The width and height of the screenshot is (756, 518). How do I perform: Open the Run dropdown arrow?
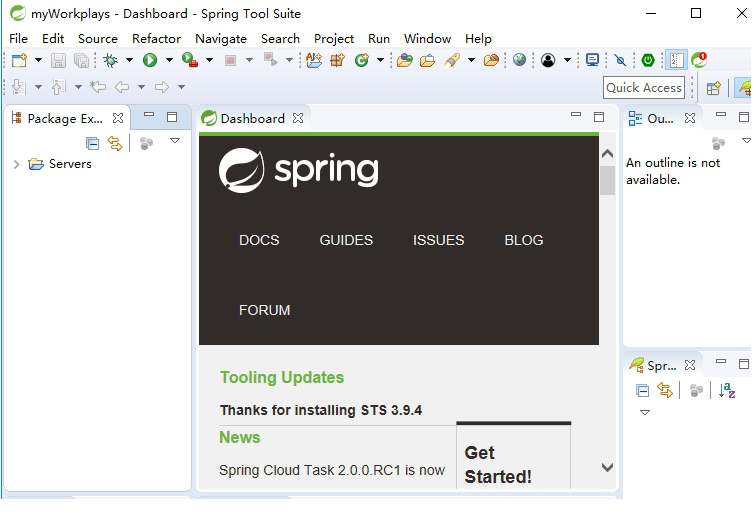coord(169,60)
